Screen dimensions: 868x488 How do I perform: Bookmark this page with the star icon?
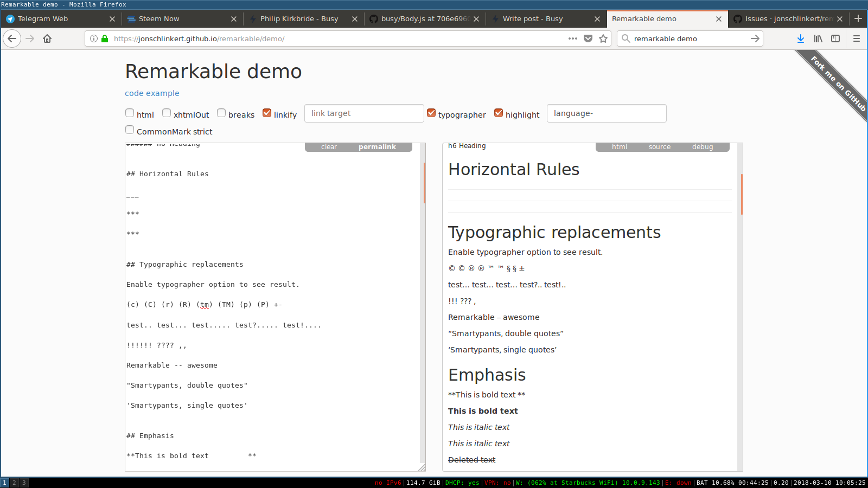pyautogui.click(x=603, y=38)
